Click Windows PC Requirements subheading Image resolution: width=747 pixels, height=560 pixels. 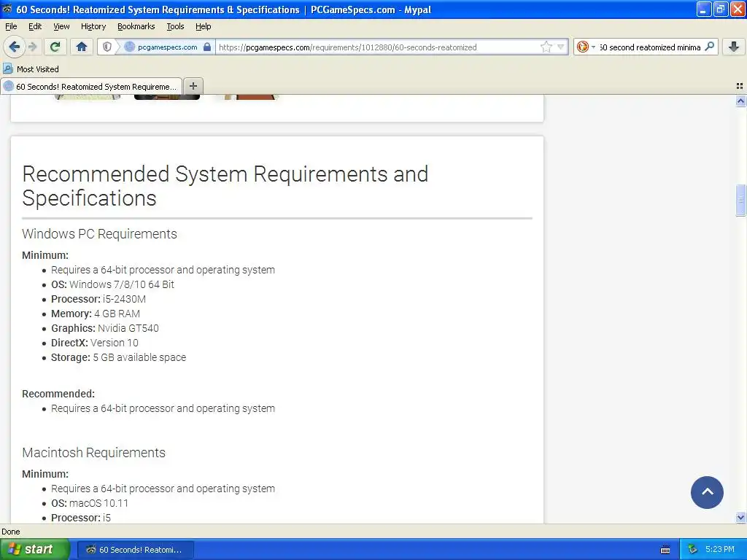pyautogui.click(x=99, y=234)
